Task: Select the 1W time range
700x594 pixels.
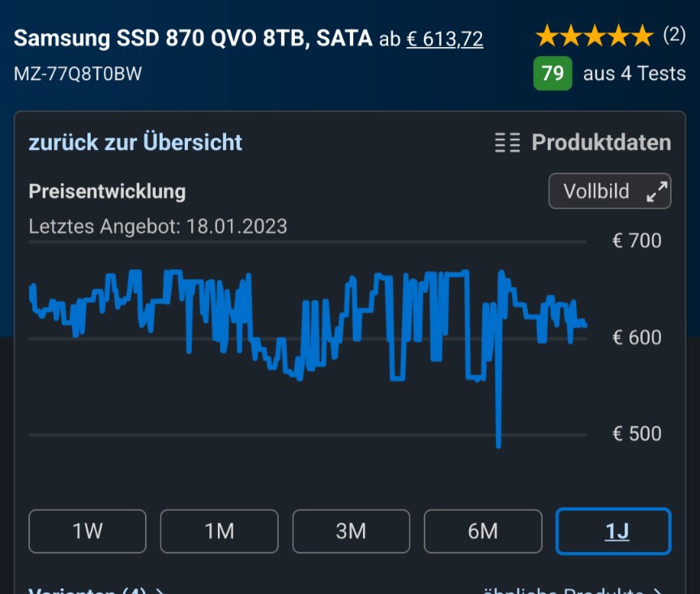Action: point(87,532)
